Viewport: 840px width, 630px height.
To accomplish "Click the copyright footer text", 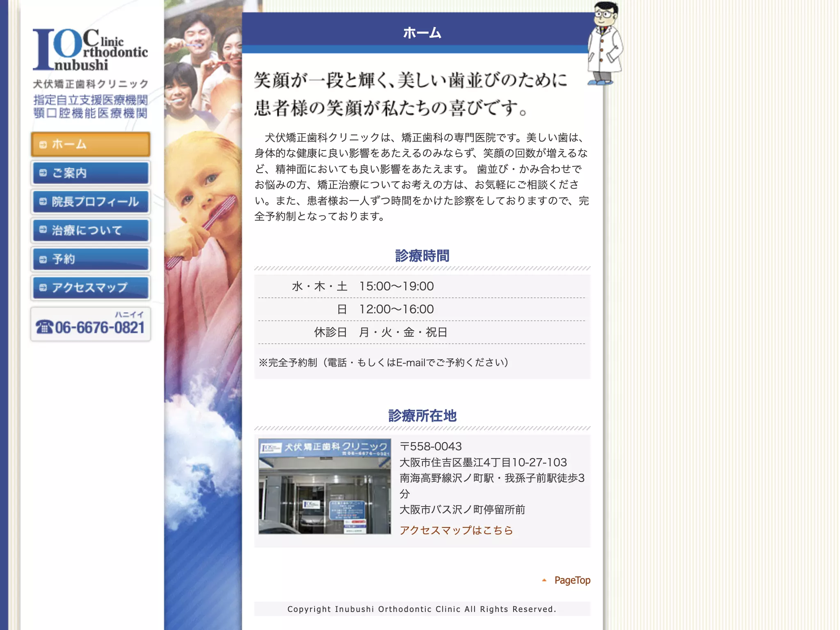I will [422, 609].
